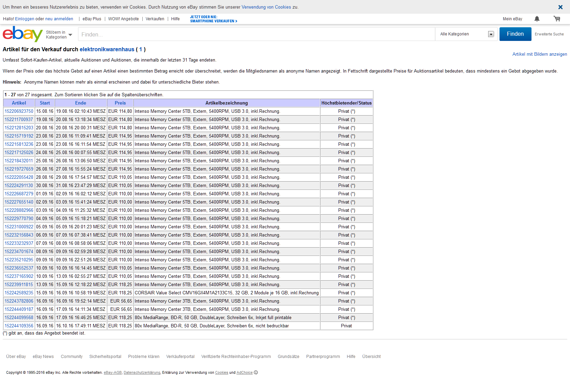The height and width of the screenshot is (392, 570).
Task: Open seller feedback score 1 link
Action: [141, 50]
